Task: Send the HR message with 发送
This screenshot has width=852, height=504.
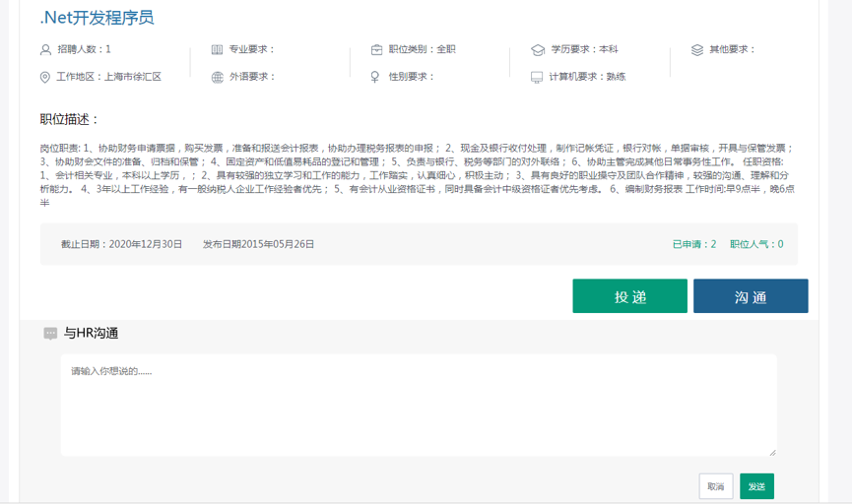Action: (756, 486)
